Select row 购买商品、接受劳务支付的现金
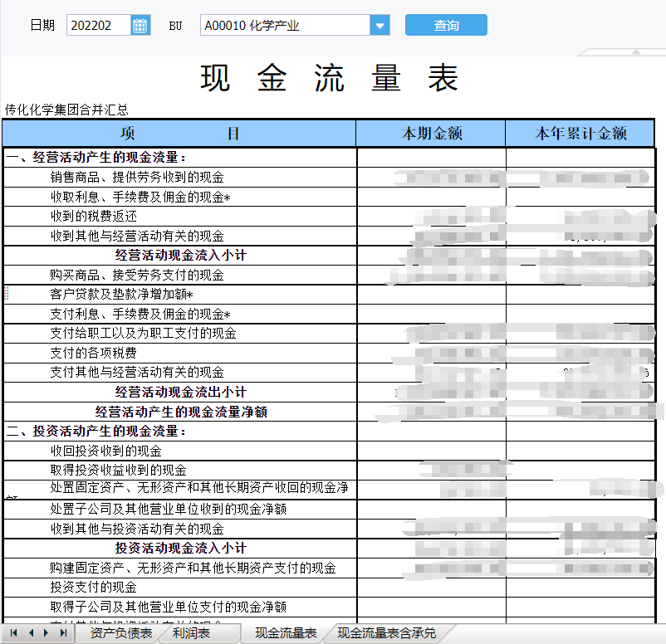The image size is (666, 644). pyautogui.click(x=329, y=275)
